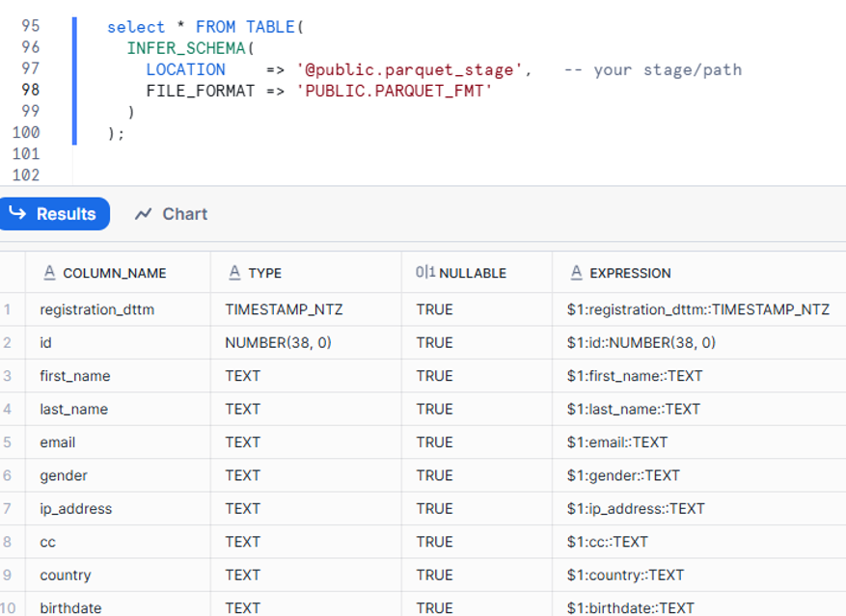Select the EXPRESSION column header

[x=630, y=273]
